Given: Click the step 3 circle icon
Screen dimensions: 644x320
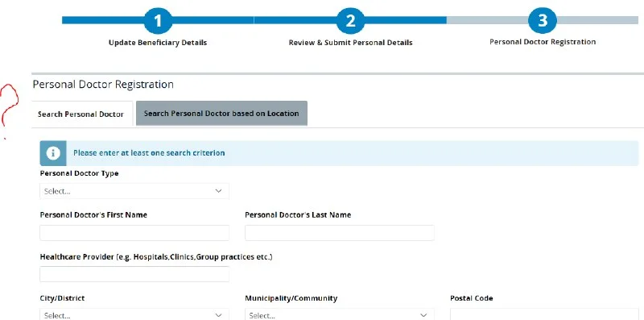Looking at the screenshot, I should (543, 19).
